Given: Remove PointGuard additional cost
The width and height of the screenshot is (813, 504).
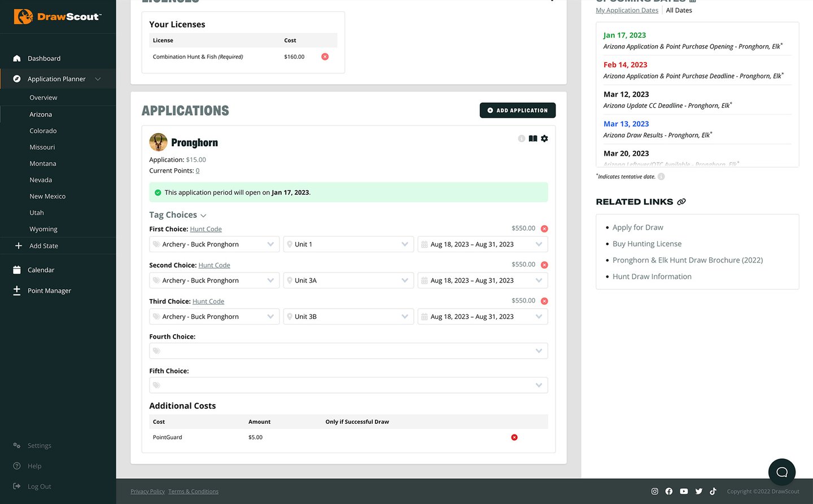Looking at the screenshot, I should coord(514,437).
